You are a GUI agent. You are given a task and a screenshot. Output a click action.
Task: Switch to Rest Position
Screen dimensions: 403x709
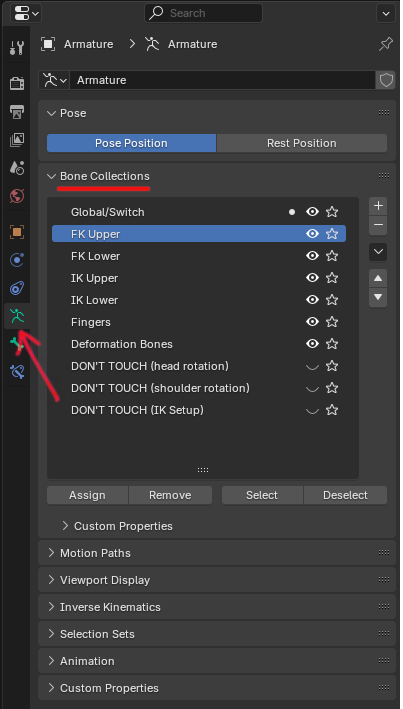tap(302, 143)
